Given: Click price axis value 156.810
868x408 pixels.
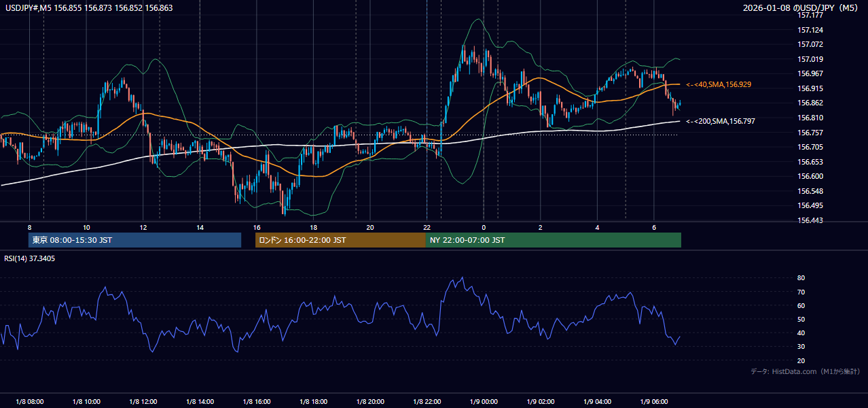Looking at the screenshot, I should click(810, 118).
